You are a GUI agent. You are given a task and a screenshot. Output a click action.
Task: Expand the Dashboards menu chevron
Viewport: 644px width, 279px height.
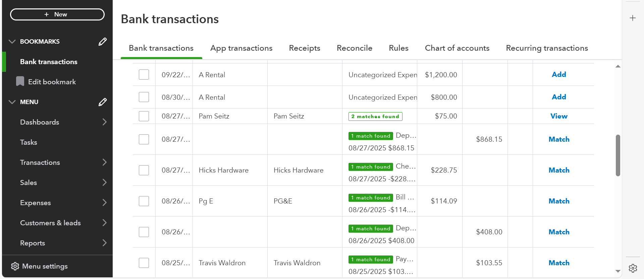[104, 122]
